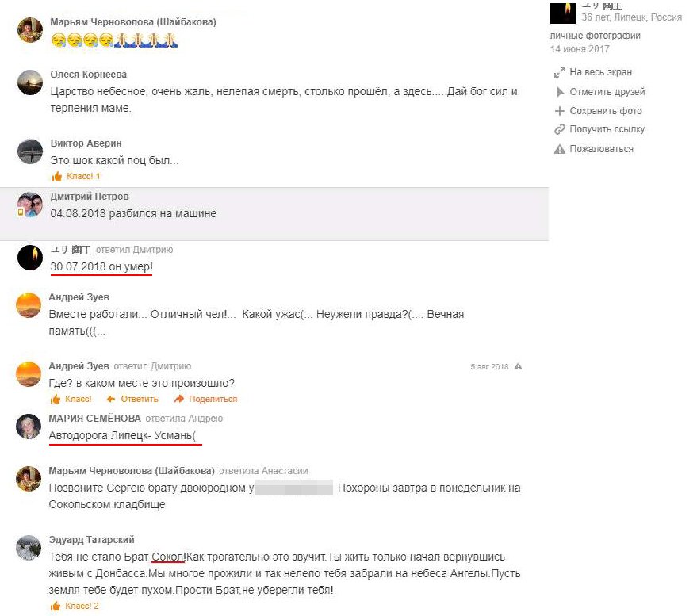
Task: Open Олеся Корнеева's profile name link
Action: 89,75
